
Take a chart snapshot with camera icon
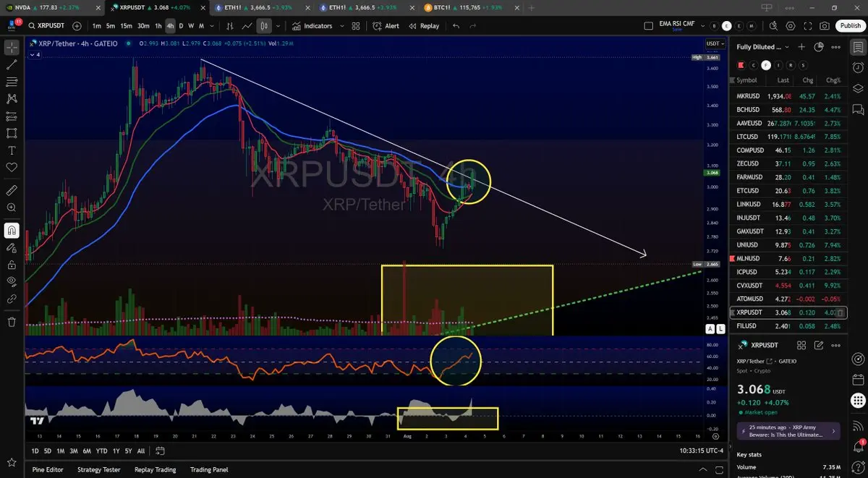(825, 26)
